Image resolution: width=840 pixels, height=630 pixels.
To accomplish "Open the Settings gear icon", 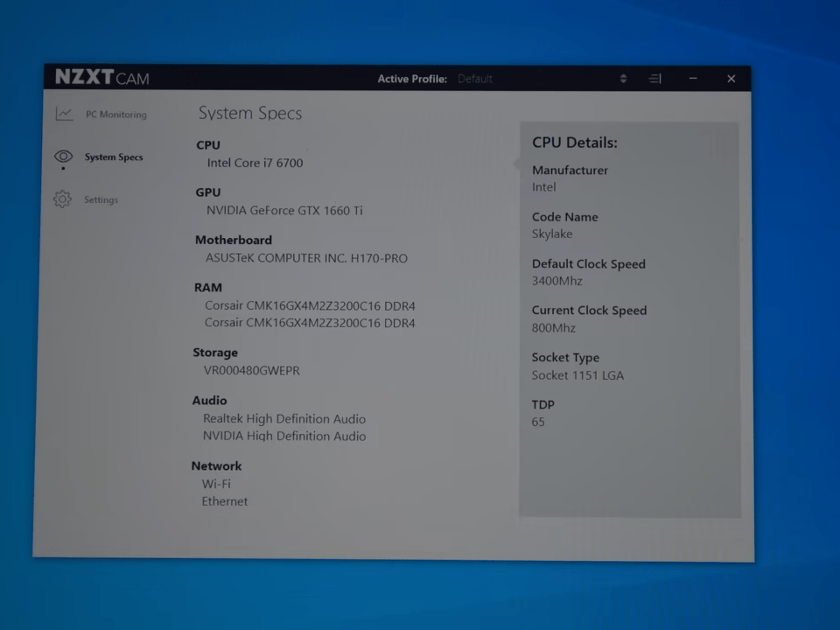I will [x=62, y=199].
